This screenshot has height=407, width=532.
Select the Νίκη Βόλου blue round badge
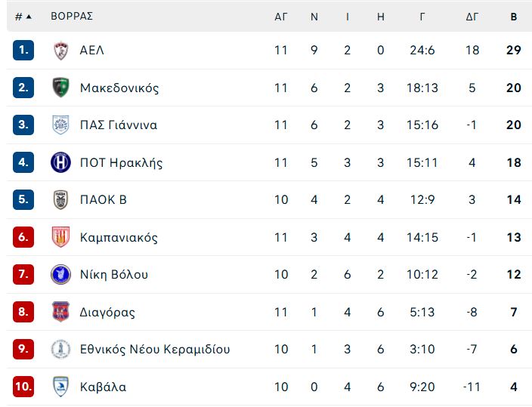pos(60,274)
